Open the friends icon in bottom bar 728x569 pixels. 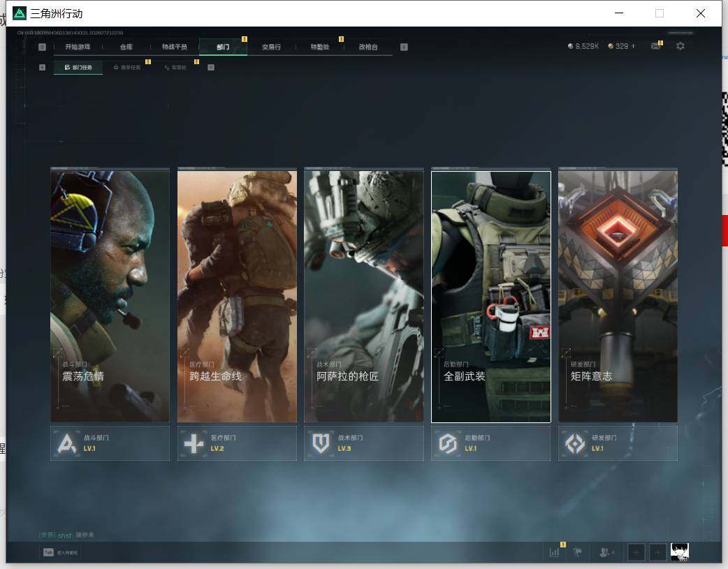click(606, 552)
